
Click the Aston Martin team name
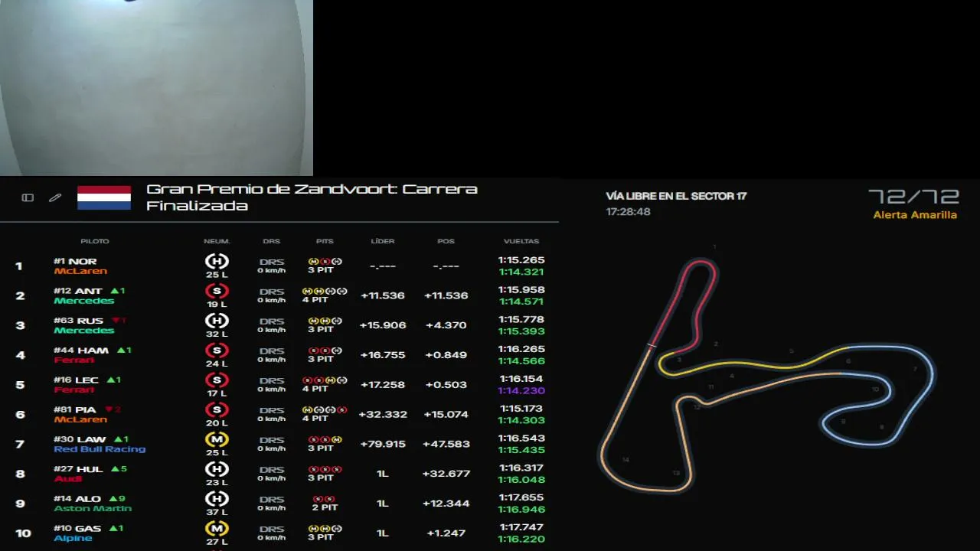coord(93,508)
